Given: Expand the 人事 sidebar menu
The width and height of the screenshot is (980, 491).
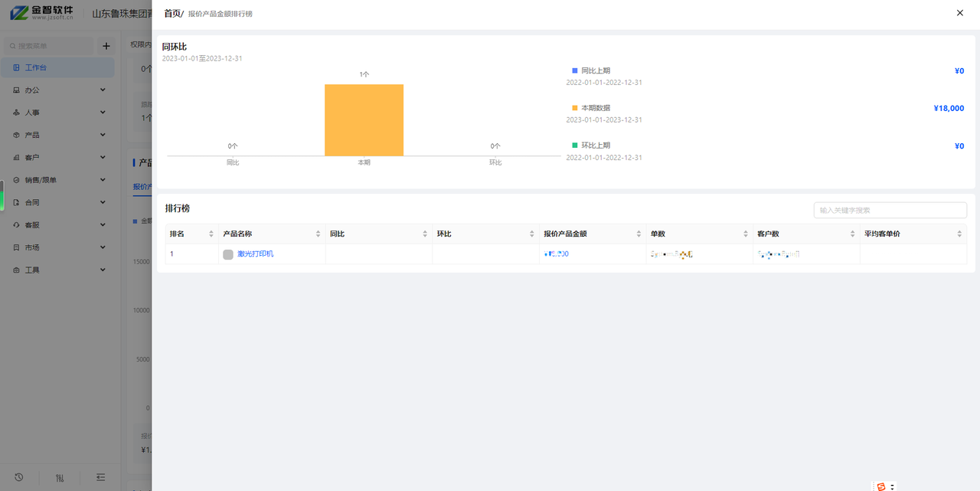Looking at the screenshot, I should click(57, 113).
